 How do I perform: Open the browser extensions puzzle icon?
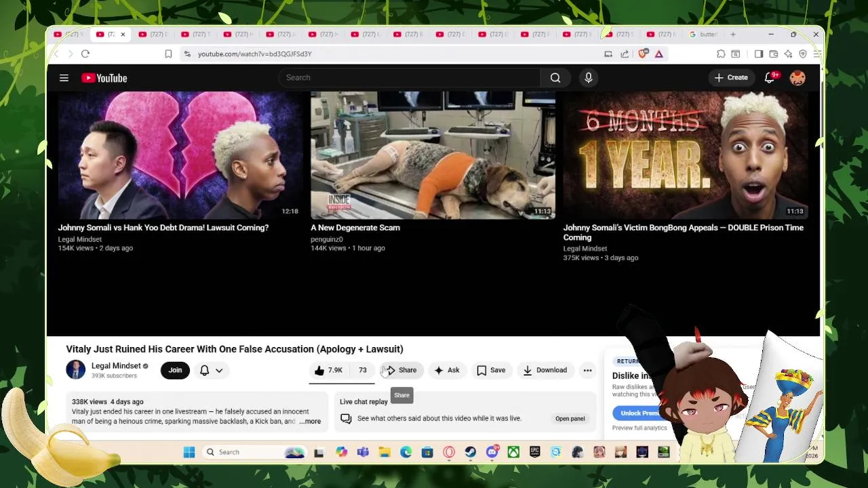[x=721, y=54]
